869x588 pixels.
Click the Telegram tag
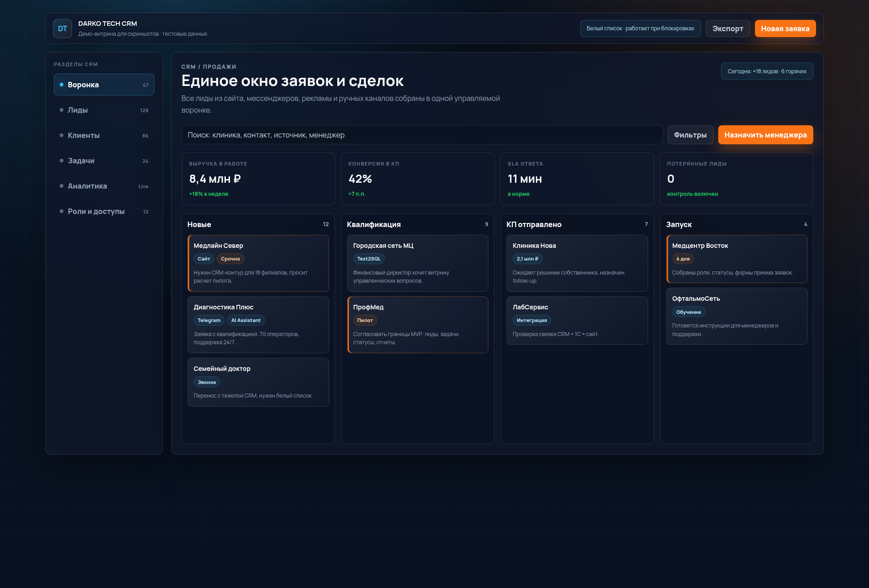[x=209, y=320]
